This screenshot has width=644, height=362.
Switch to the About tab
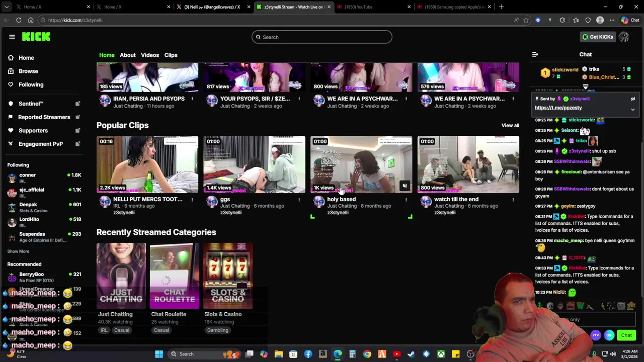click(x=127, y=55)
